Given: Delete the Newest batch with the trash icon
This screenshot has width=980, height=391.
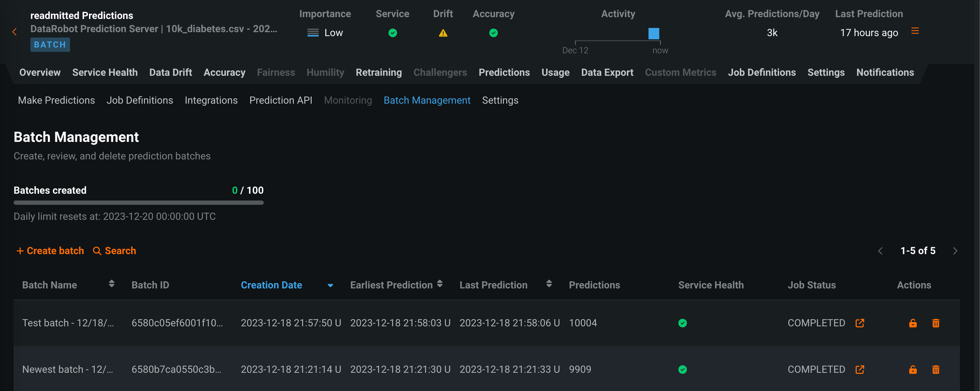Looking at the screenshot, I should tap(935, 369).
